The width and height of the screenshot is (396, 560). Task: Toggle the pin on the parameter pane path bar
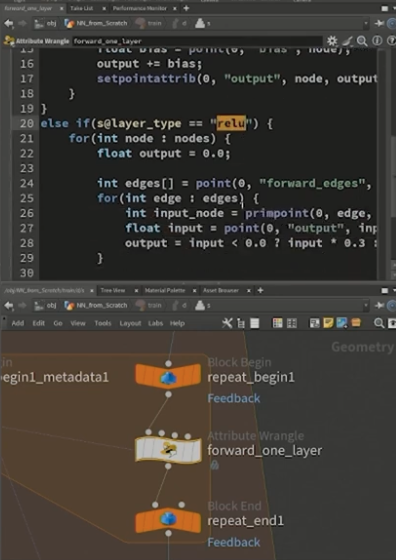click(380, 24)
